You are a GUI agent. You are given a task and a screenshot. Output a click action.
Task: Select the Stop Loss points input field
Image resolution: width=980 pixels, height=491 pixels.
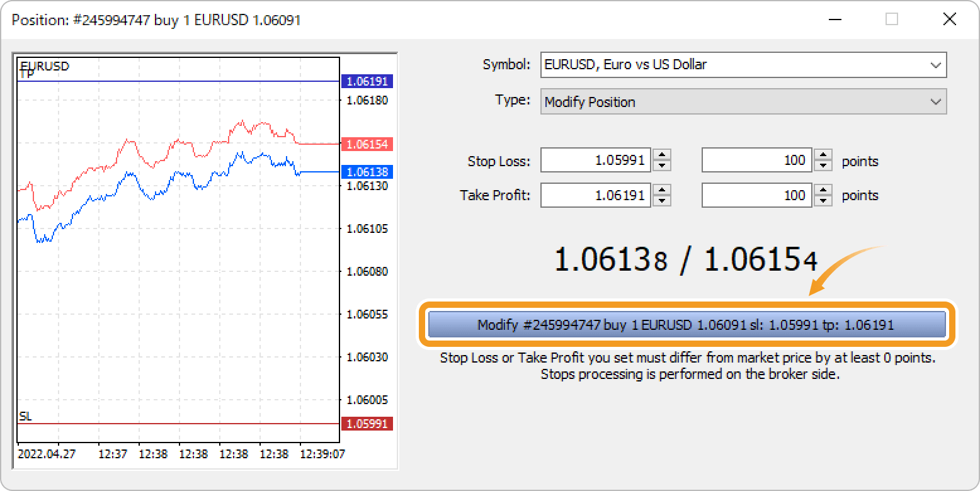tap(757, 161)
